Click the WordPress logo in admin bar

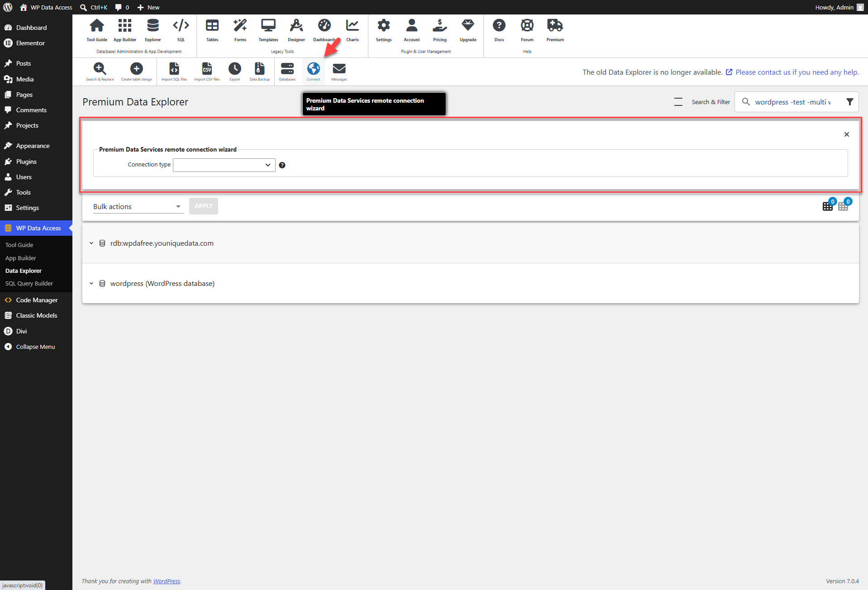click(x=8, y=7)
